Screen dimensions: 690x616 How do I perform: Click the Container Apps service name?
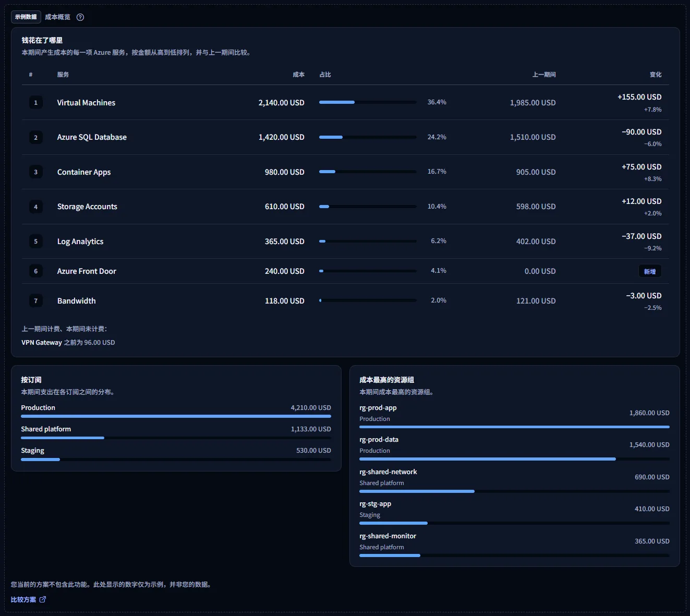click(x=84, y=172)
